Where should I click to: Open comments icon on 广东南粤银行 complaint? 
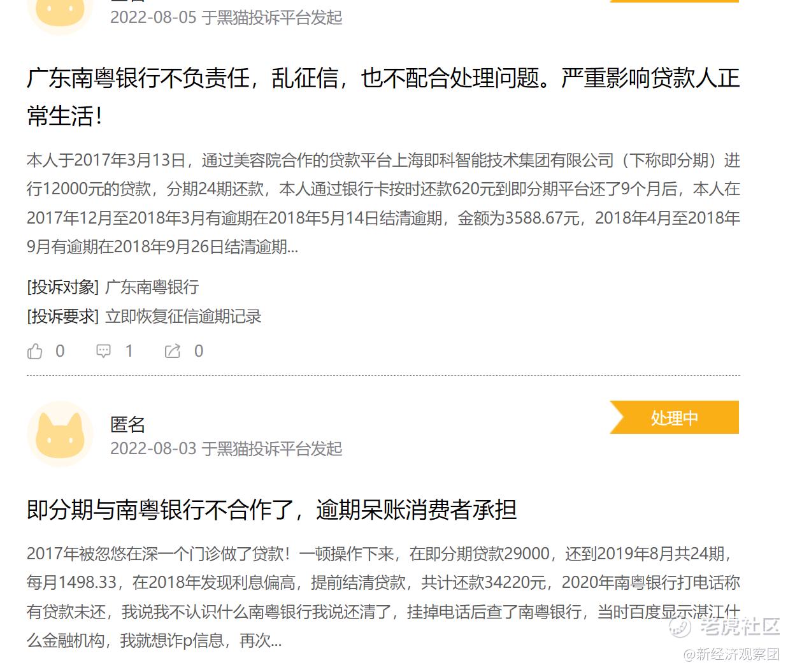click(103, 351)
